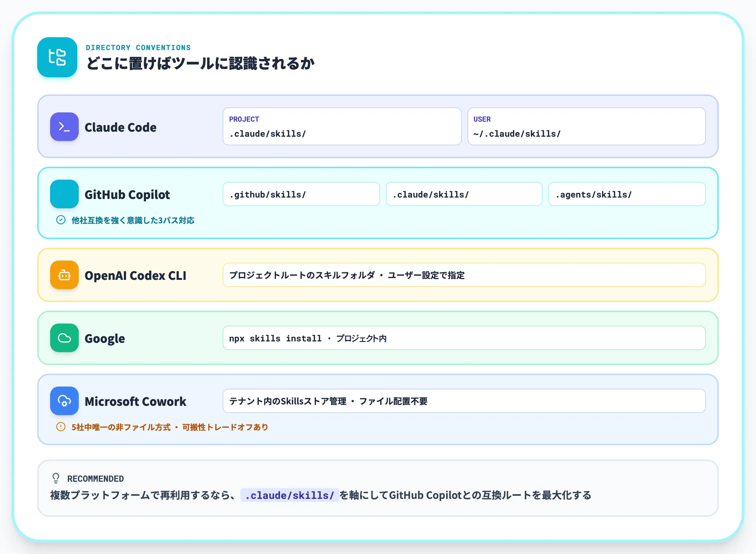Image resolution: width=756 pixels, height=554 pixels.
Task: Click the checkmark circle icon under GitHub Copilot
Action: (61, 220)
